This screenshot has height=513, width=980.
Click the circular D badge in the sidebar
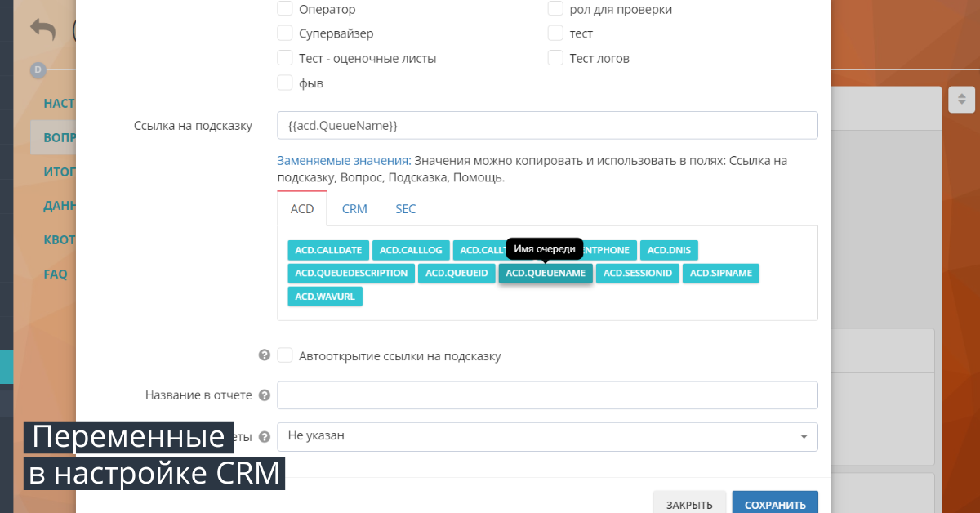[x=38, y=70]
